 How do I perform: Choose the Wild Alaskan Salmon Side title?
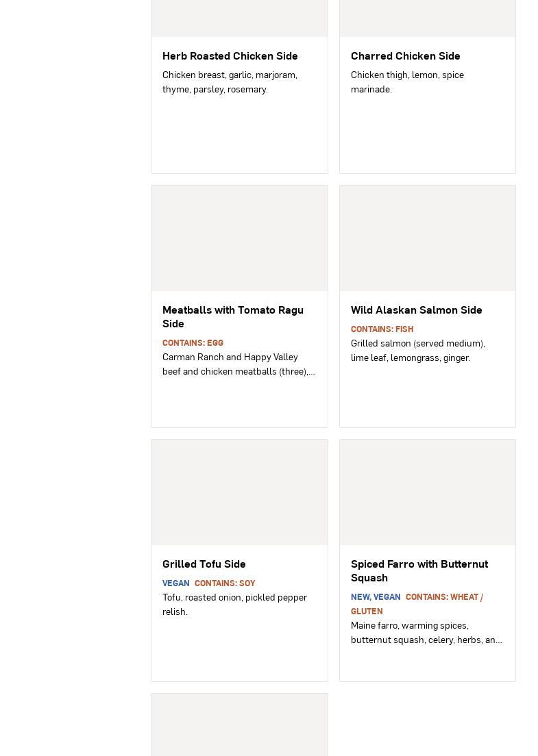(x=416, y=310)
